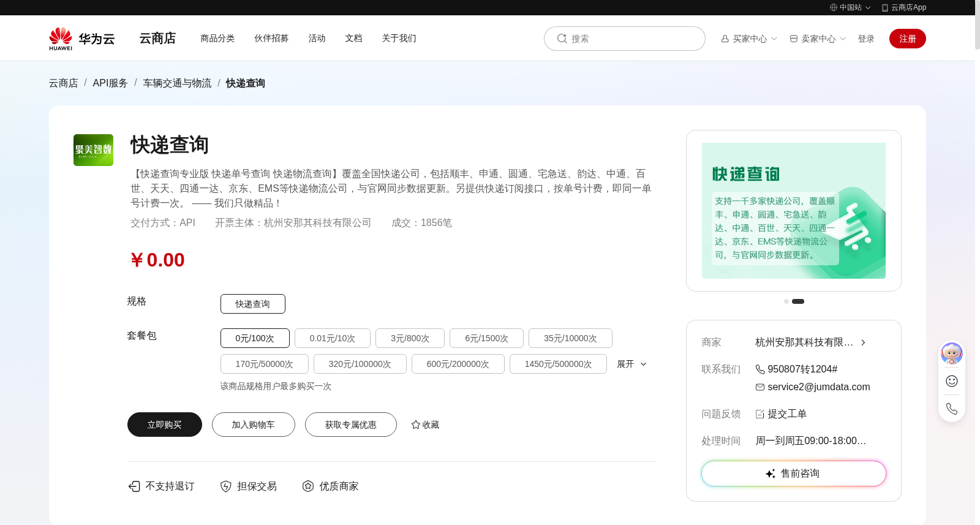The width and height of the screenshot is (980, 525).
Task: Select the 1450元/500000次 package
Action: [558, 364]
